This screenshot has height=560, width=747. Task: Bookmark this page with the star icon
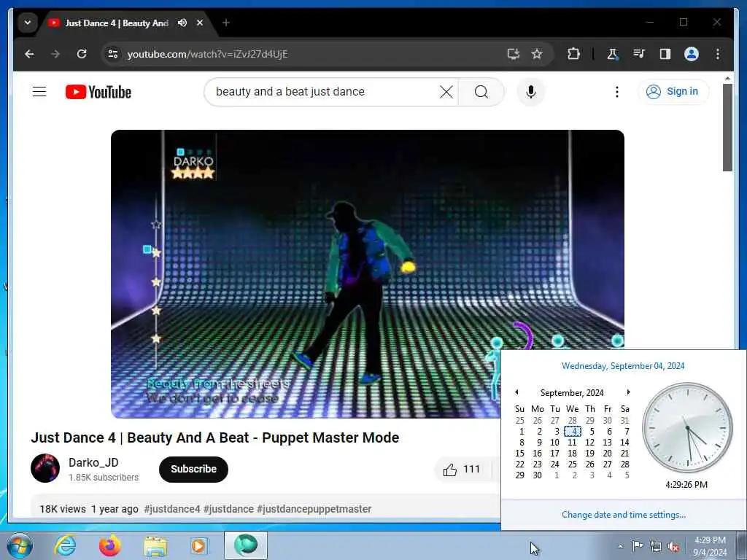coord(537,54)
